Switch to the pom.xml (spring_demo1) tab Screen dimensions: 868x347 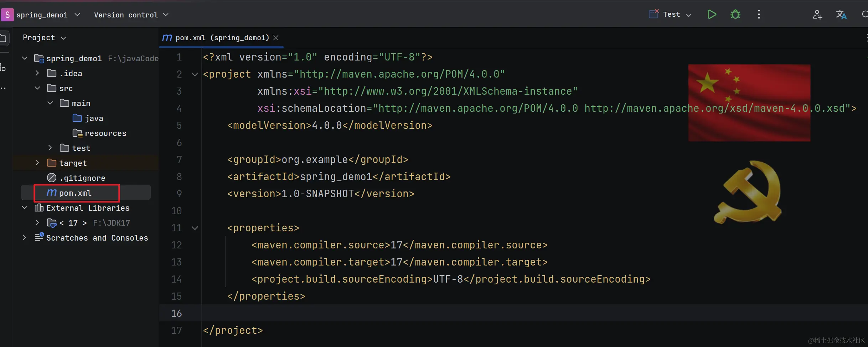221,38
